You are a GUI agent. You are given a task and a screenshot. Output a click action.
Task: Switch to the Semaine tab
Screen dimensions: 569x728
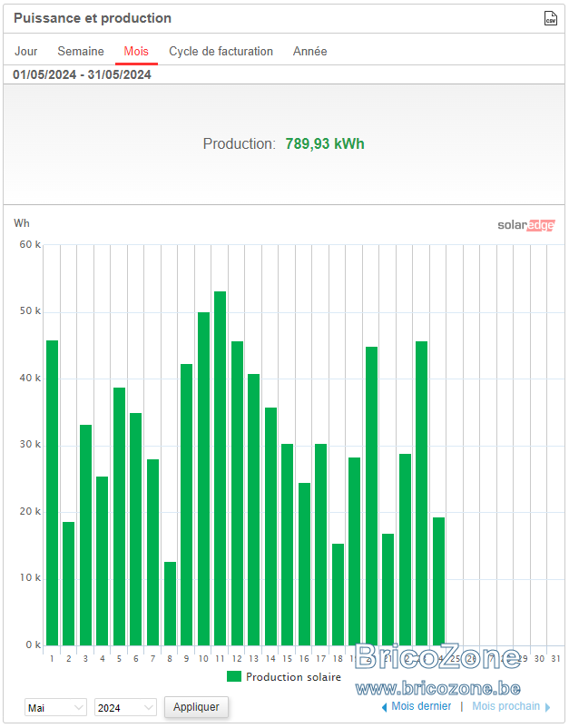tap(81, 51)
